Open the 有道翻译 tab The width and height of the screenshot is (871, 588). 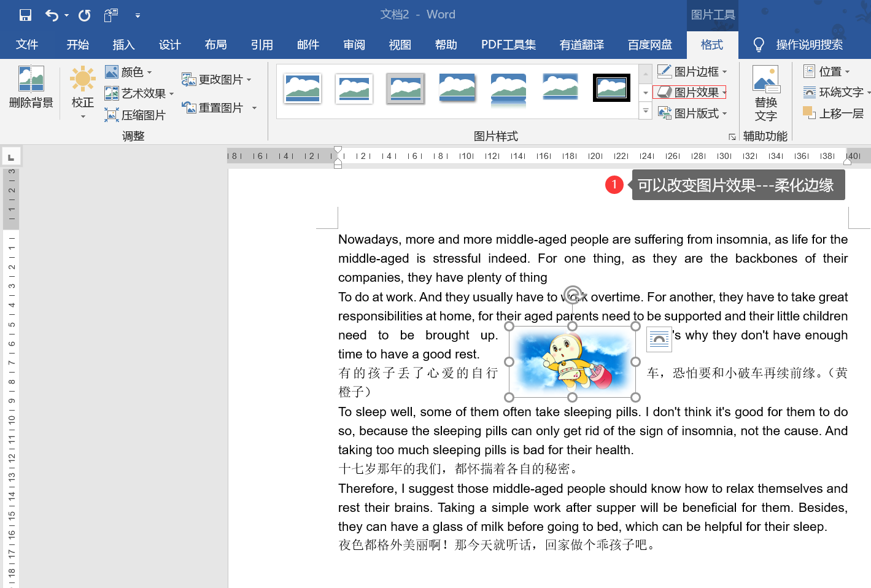[x=582, y=45]
